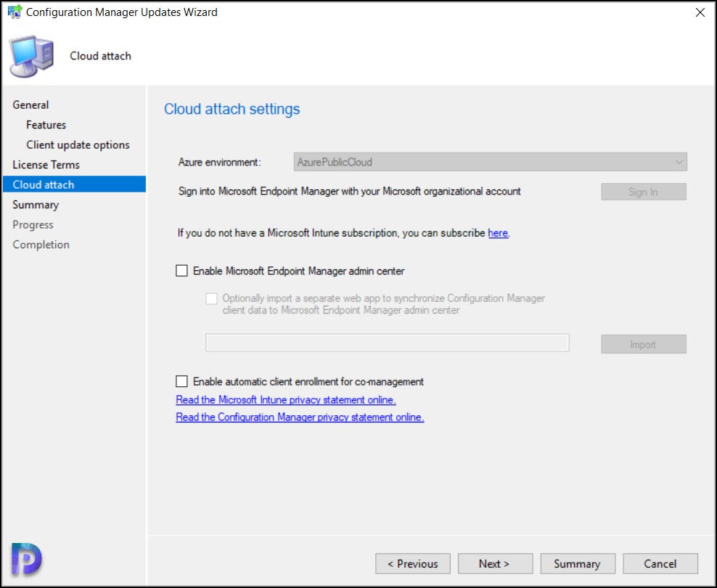This screenshot has width=717, height=588.
Task: Enable automatic client enrollment for co-management
Action: point(181,381)
